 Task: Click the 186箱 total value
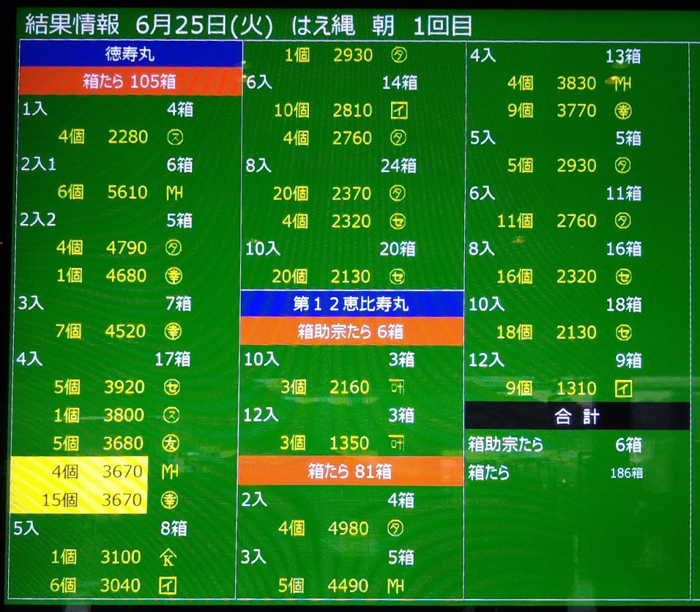point(625,473)
